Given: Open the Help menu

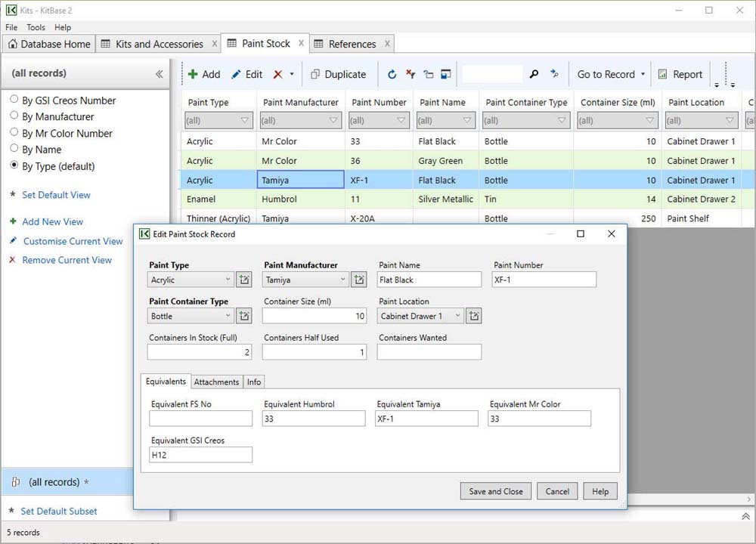Looking at the screenshot, I should tap(63, 27).
